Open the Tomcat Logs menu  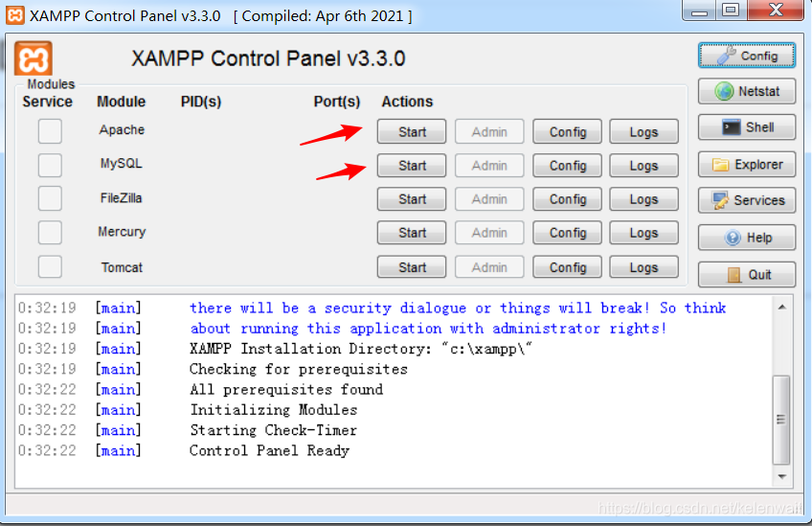[643, 267]
